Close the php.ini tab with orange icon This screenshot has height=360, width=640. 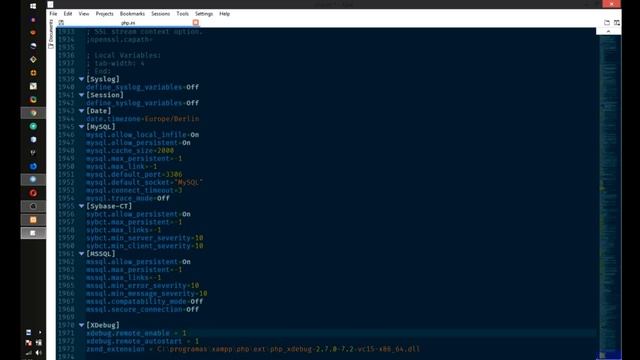(x=196, y=23)
